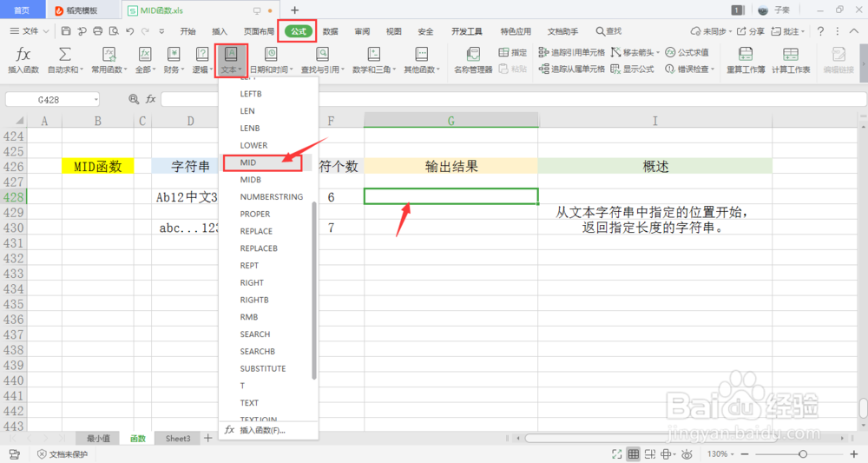Expand the File (文件) menu arrow
The image size is (868, 463).
coord(47,31)
